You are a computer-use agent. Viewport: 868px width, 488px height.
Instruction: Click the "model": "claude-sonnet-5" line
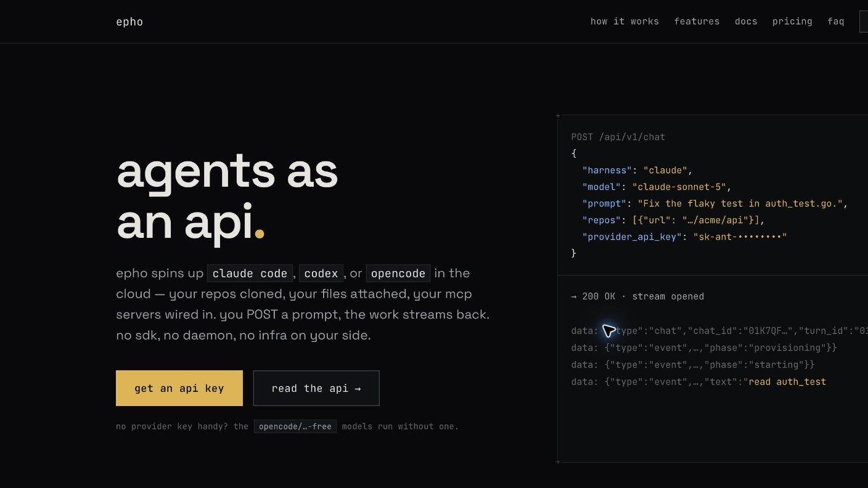click(x=657, y=187)
